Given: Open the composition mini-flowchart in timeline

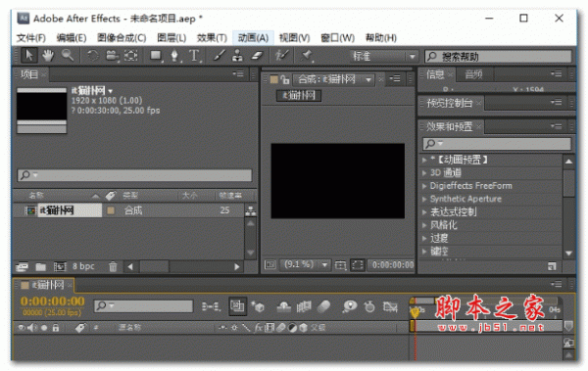Looking at the screenshot, I should (211, 307).
